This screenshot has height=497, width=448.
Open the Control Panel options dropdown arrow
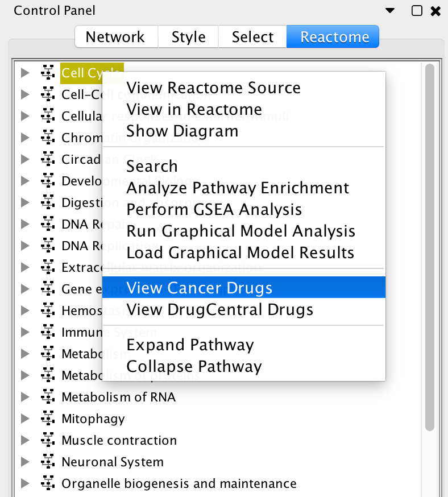tap(389, 11)
